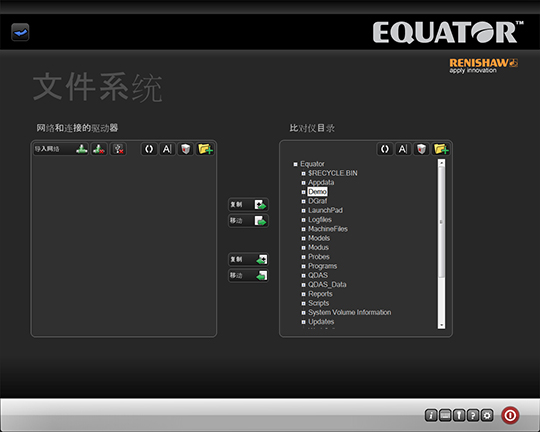Click directory tree scrollbar up arrow
This screenshot has width=540, height=432.
[441, 163]
